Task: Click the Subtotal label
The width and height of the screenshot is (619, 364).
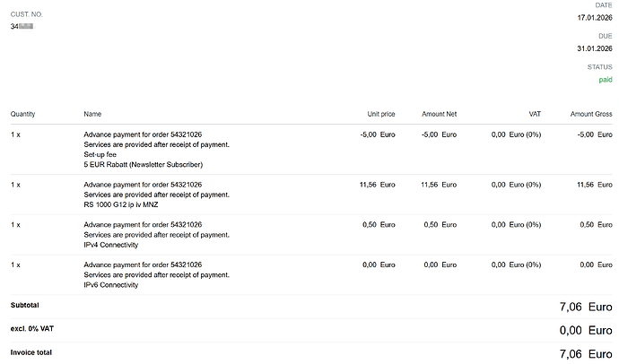Action: (x=24, y=305)
